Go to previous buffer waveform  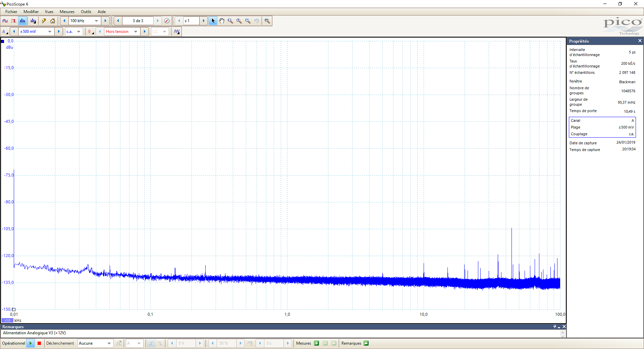point(118,21)
